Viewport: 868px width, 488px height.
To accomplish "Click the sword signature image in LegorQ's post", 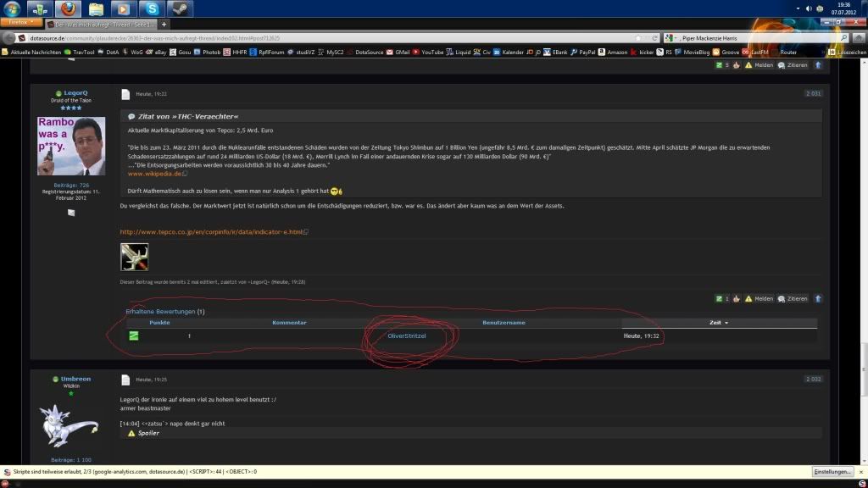I will coord(135,258).
